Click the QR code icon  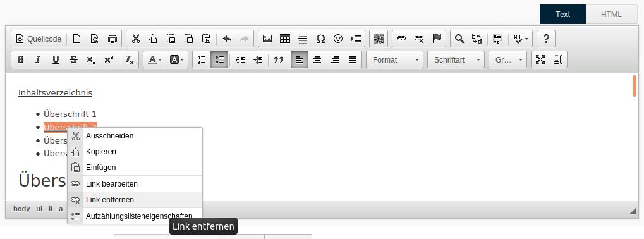click(x=379, y=39)
